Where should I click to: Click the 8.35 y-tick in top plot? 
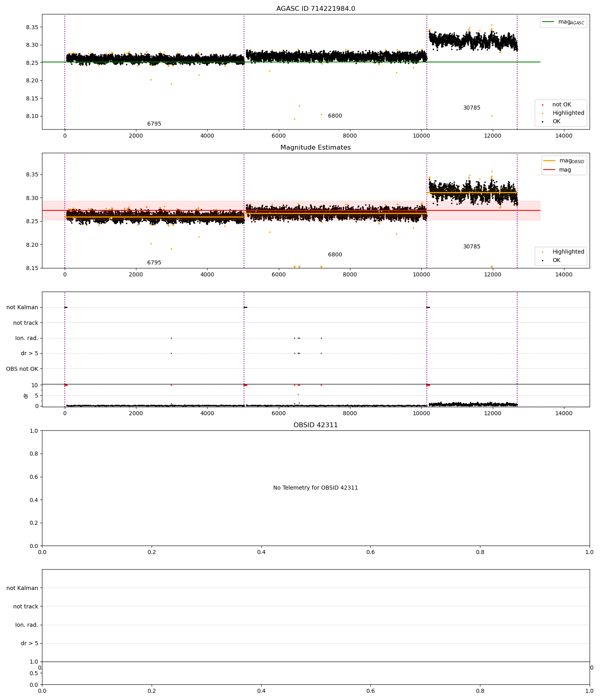(32, 27)
